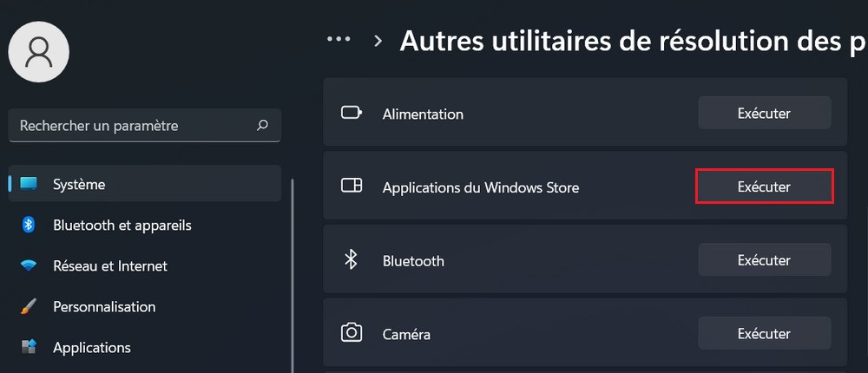
Task: Focus the Rechercher un paramètre search box
Action: tap(135, 126)
